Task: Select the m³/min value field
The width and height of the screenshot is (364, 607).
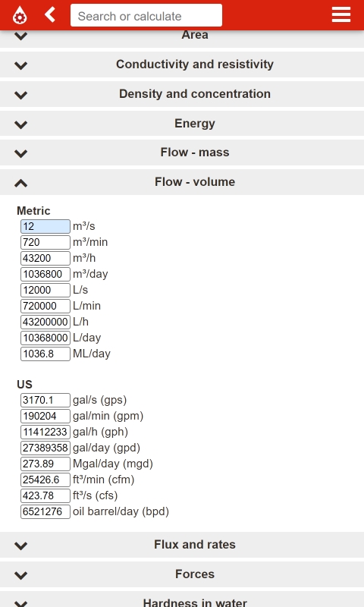Action: coord(45,242)
